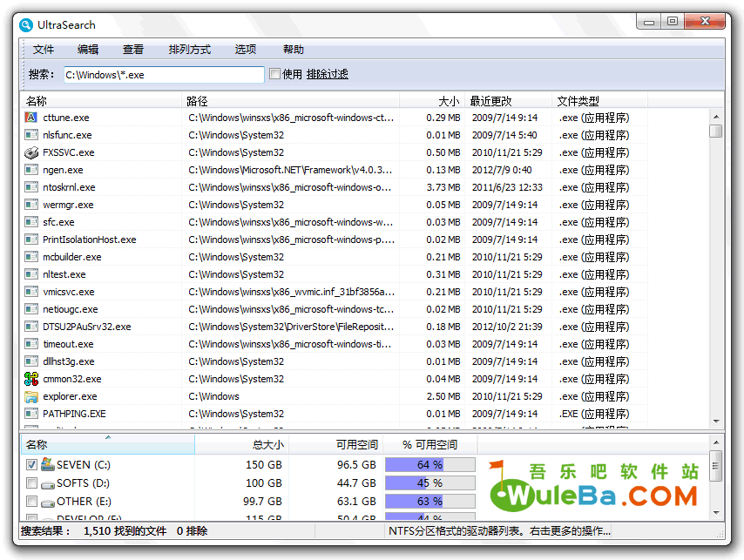This screenshot has height=560, width=744.
Task: Check the SOFTS (D:) drive checkbox
Action: click(31, 482)
